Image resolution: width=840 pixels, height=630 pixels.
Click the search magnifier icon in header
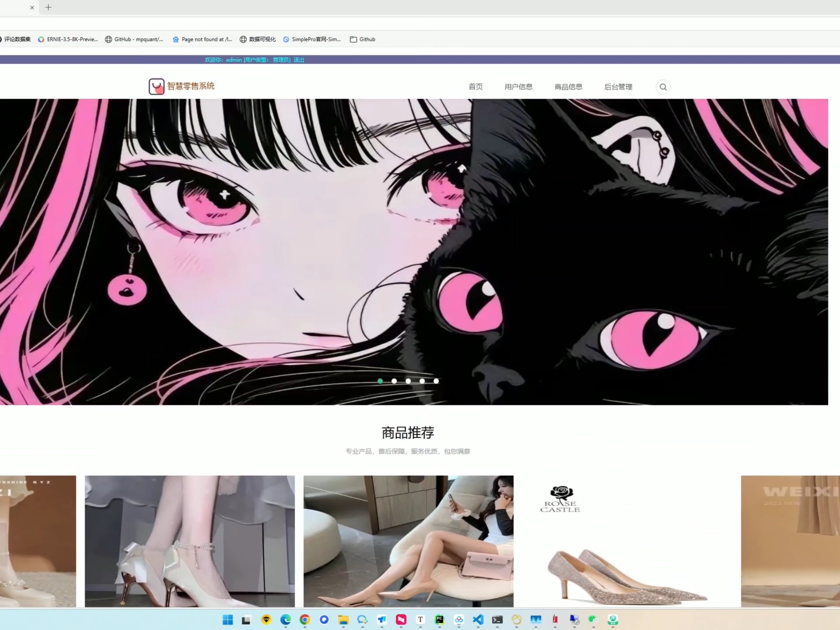[663, 87]
